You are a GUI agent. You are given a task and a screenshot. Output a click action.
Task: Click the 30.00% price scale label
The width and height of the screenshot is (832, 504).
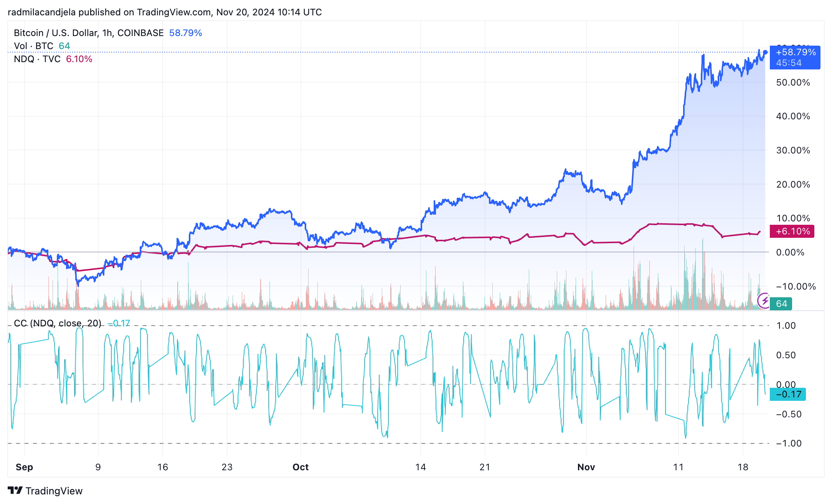tap(793, 150)
